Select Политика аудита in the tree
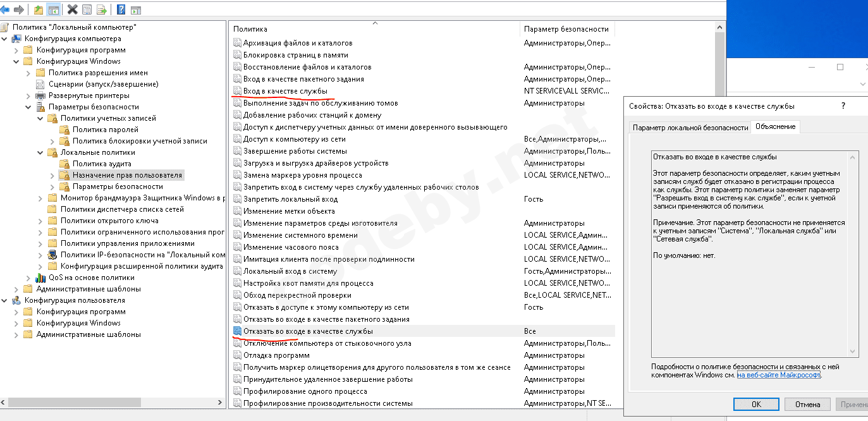Viewport: 868px width, 421px height. tap(92, 164)
